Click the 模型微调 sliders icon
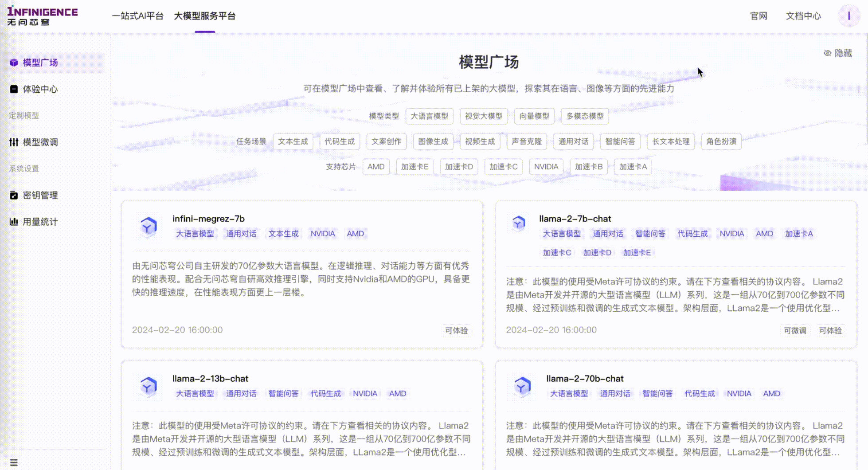 pyautogui.click(x=14, y=142)
